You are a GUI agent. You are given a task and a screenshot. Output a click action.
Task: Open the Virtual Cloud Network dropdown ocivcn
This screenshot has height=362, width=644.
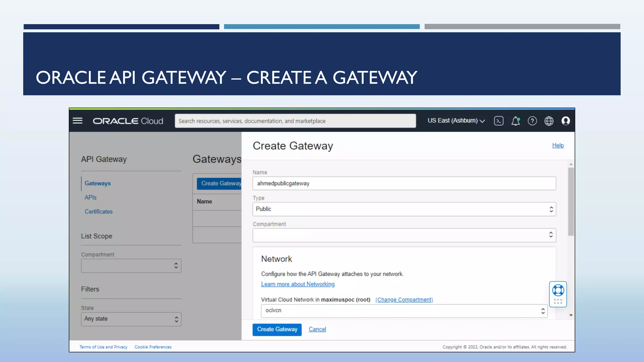pos(404,311)
